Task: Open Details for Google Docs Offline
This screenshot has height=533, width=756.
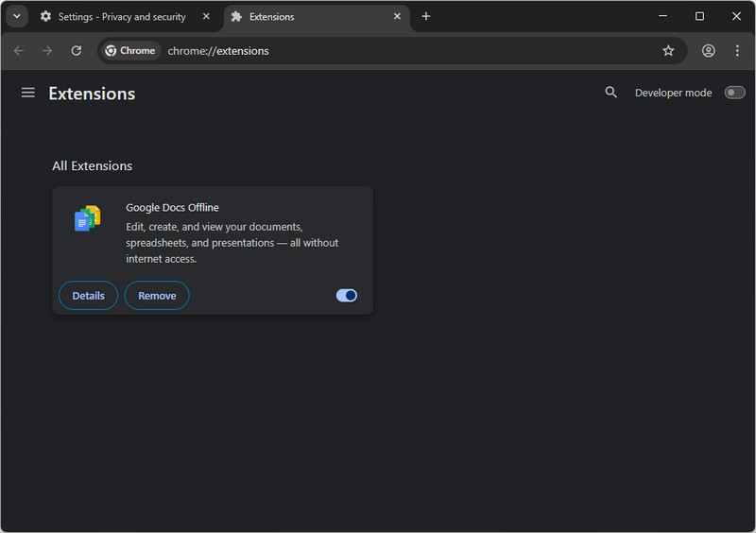Action: tap(88, 295)
